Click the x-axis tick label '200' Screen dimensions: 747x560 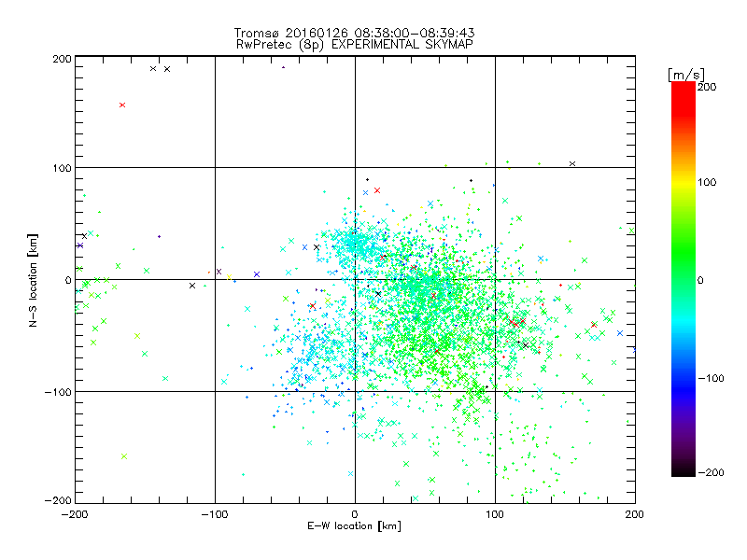coord(635,514)
